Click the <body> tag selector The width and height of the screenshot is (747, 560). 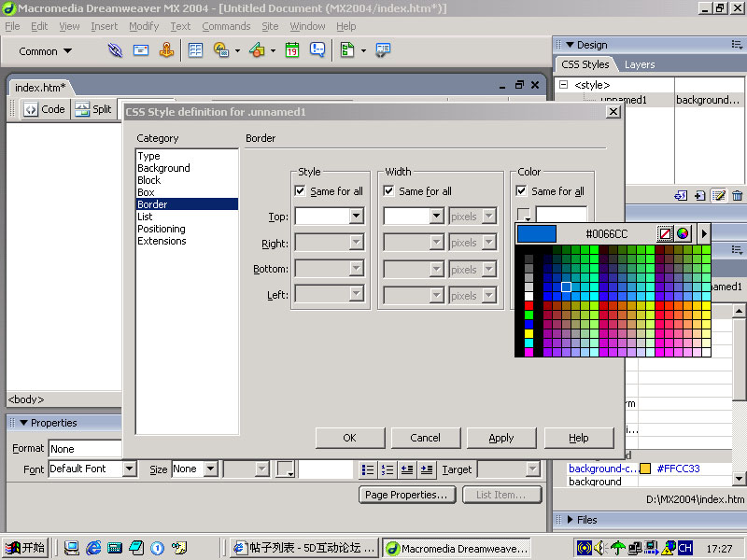(x=26, y=399)
